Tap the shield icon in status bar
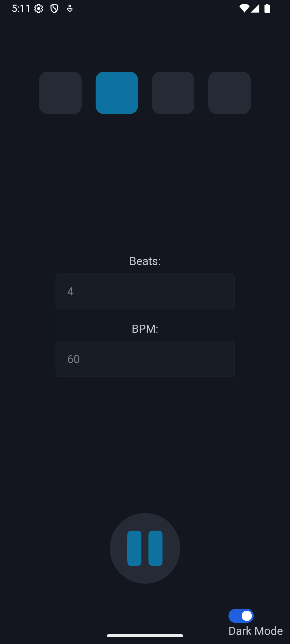The image size is (290, 644). 54,9
